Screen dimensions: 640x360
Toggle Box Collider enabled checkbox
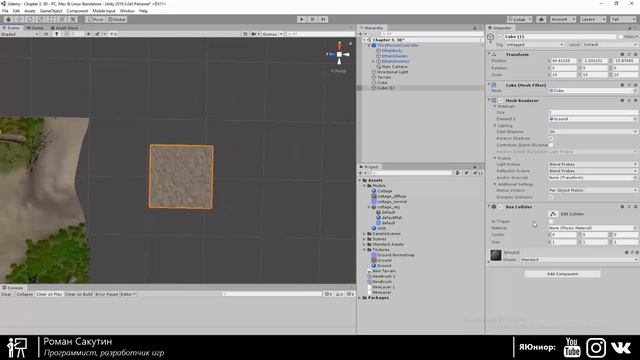[x=501, y=207]
